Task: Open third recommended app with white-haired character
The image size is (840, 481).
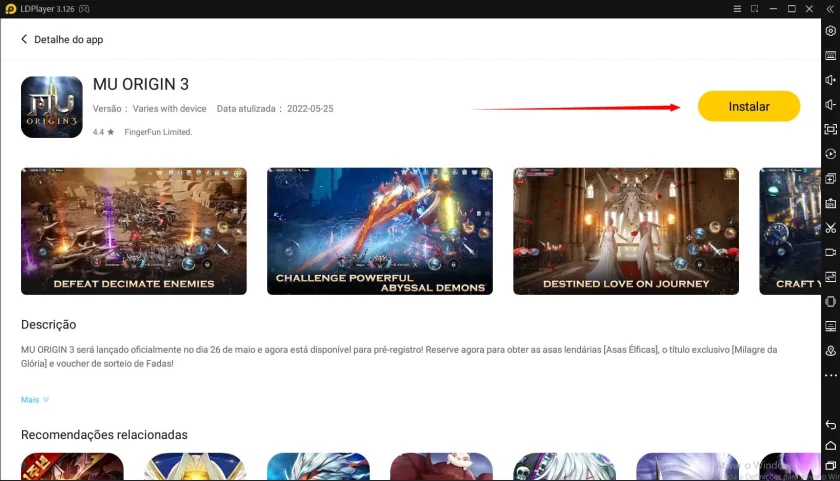Action: tap(318, 467)
